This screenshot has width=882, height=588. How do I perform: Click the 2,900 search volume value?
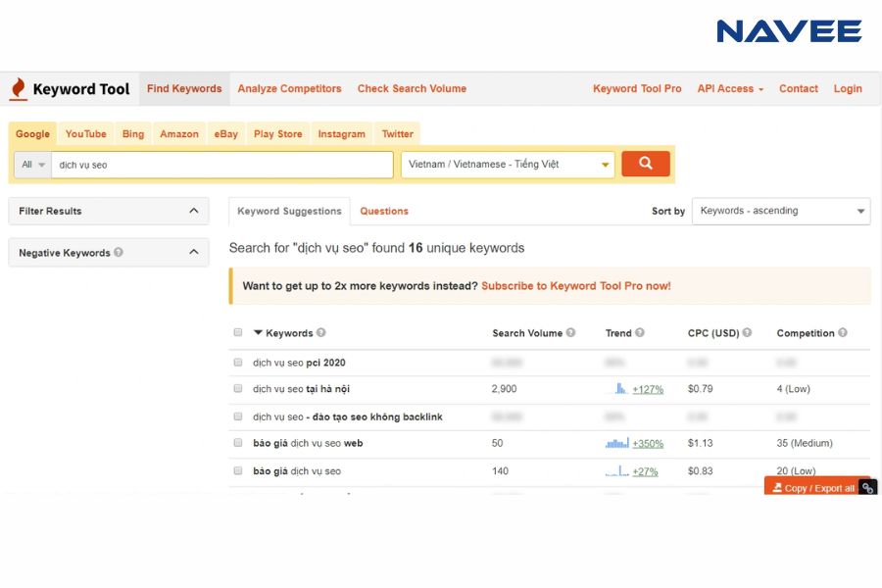pos(504,389)
